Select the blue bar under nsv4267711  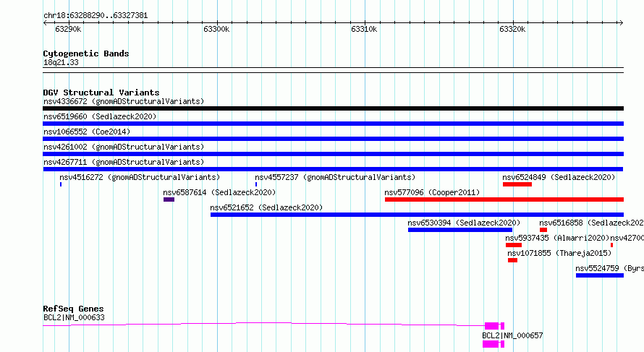pos(333,169)
